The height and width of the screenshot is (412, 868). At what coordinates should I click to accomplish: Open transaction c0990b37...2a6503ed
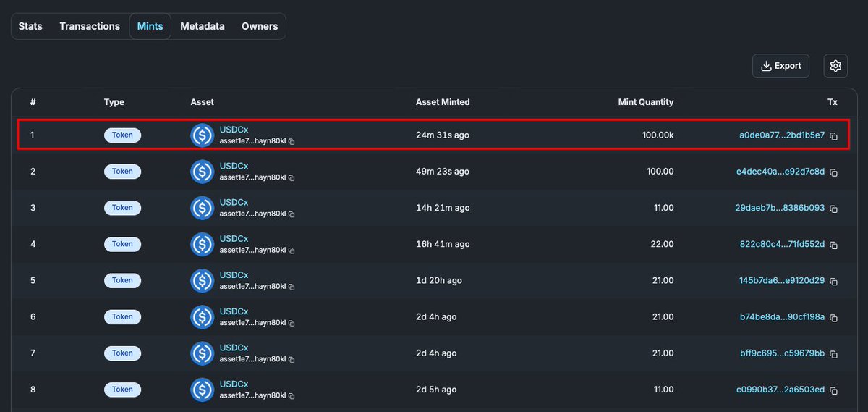tap(780, 389)
